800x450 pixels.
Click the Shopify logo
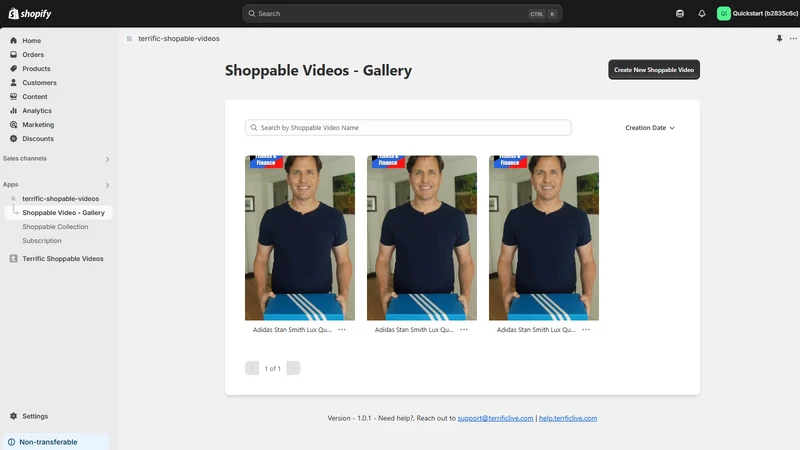30,14
